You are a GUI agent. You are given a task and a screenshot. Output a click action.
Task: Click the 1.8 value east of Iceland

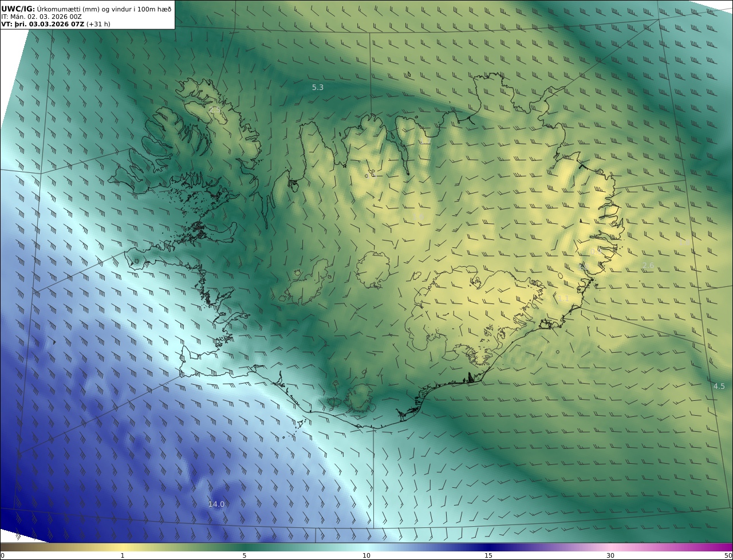[x=684, y=242]
